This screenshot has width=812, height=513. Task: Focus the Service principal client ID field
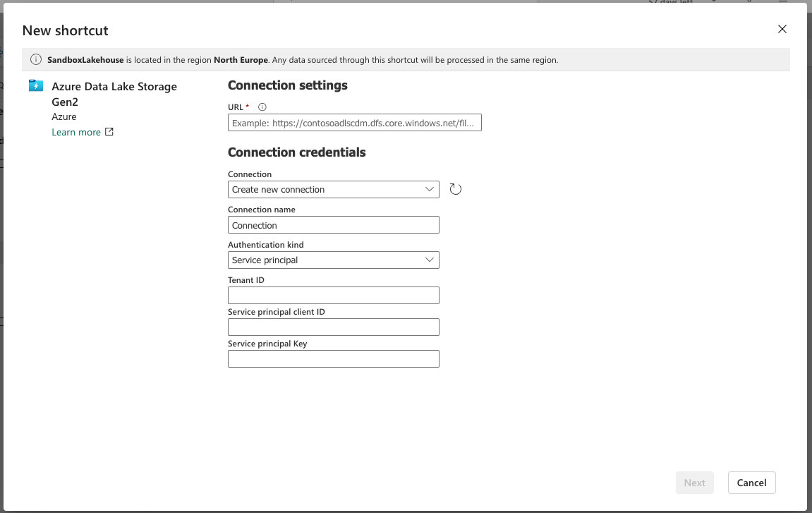(x=333, y=327)
